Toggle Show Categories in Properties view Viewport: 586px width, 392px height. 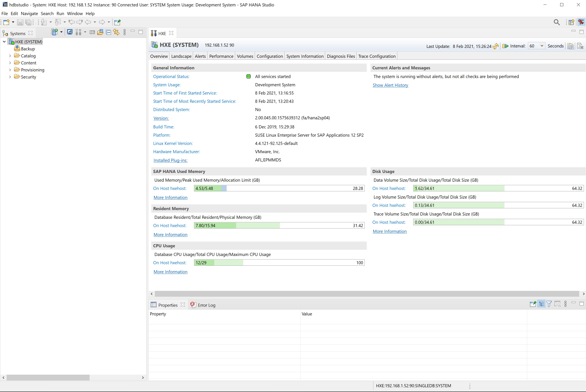tap(541, 304)
